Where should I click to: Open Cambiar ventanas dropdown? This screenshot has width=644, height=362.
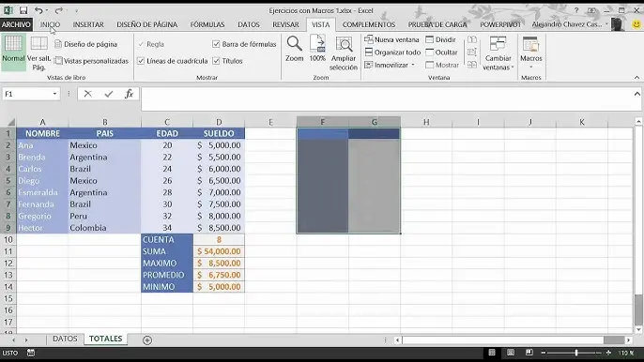[x=498, y=53]
